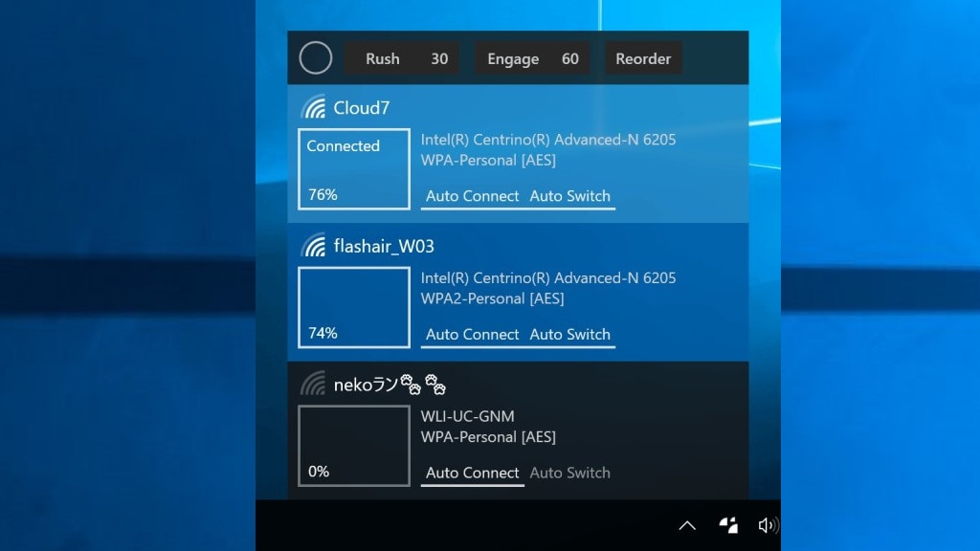
Task: Click the nekoラン Wi-Fi signal icon
Action: [x=313, y=385]
